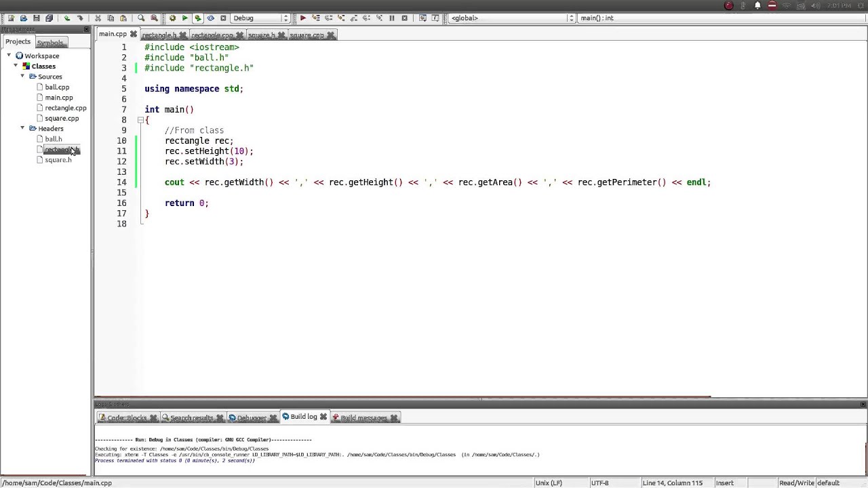Create a new file via toolbar icon
Image resolution: width=868 pixels, height=488 pixels.
[10, 18]
